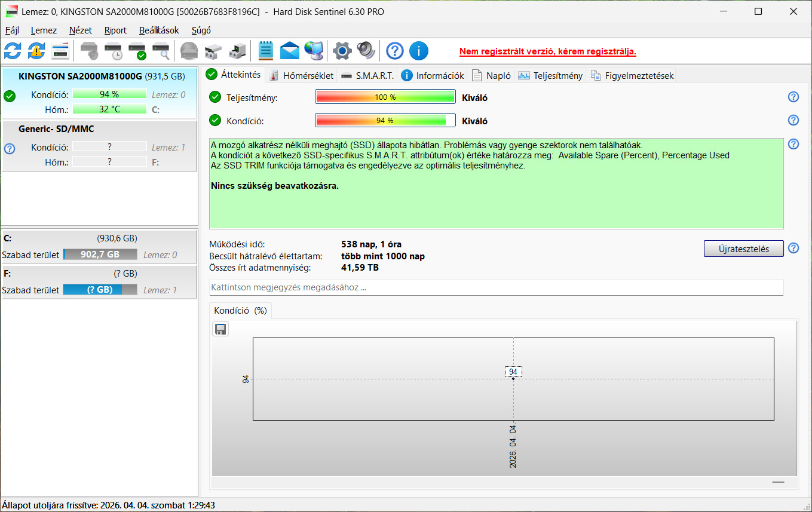Switch to the Teljesítmény tab
812x512 pixels.
click(x=550, y=75)
